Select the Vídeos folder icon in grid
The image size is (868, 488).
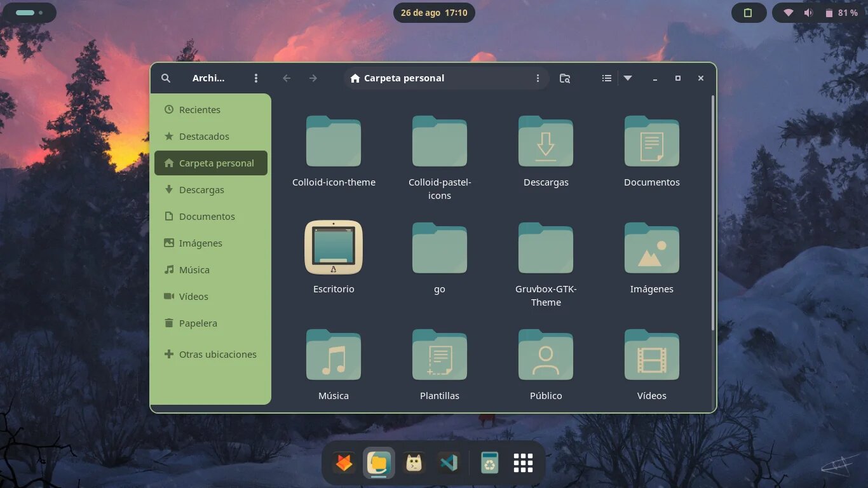pyautogui.click(x=652, y=355)
